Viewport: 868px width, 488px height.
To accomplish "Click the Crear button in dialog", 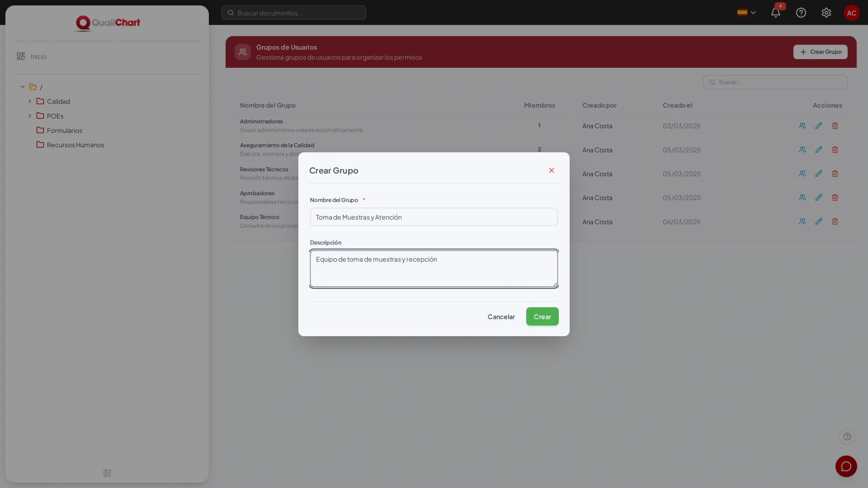I will click(542, 317).
